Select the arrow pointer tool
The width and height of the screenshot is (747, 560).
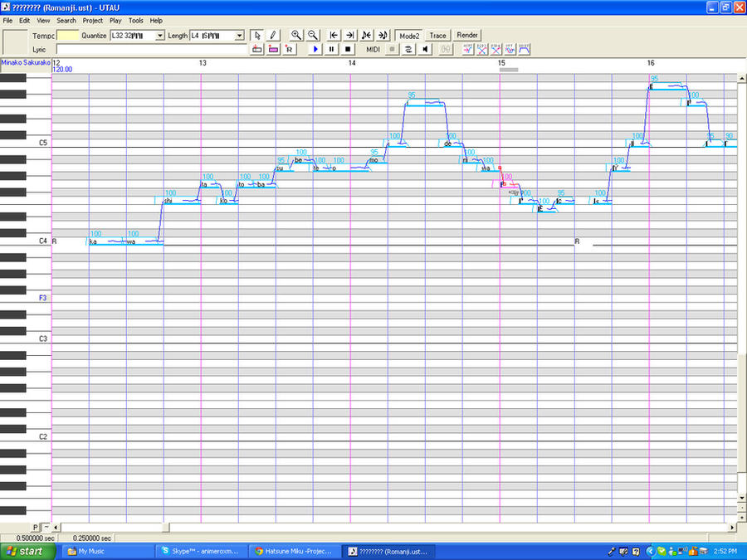[257, 36]
